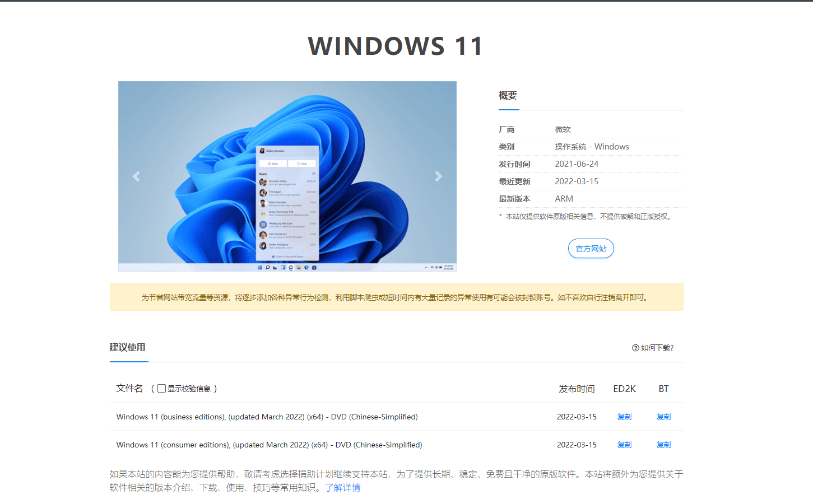Copy the BT link for business editions
The height and width of the screenshot is (504, 813).
pyautogui.click(x=663, y=417)
